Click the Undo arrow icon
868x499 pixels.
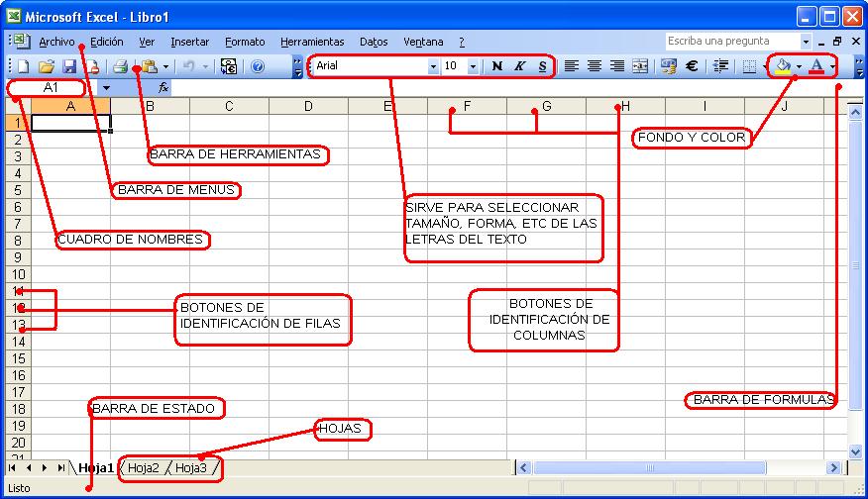coord(189,67)
